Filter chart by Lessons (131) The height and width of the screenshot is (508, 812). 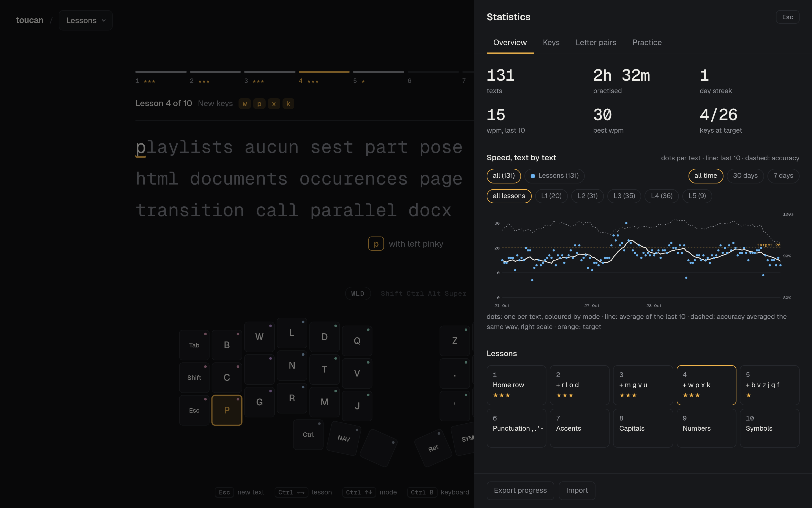(x=554, y=176)
